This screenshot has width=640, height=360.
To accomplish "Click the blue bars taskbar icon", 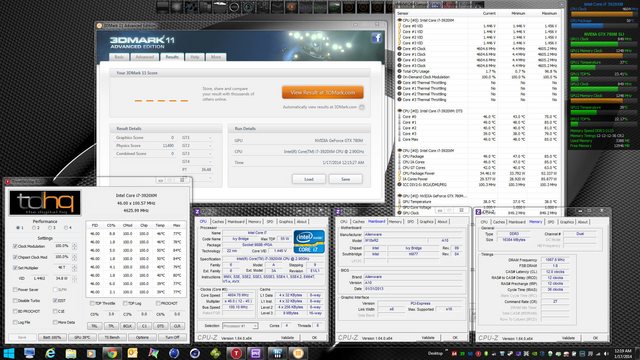I will click(277, 353).
